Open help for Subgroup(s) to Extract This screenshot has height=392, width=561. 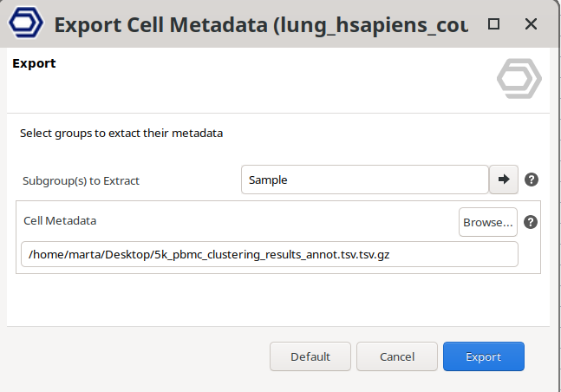tap(532, 180)
